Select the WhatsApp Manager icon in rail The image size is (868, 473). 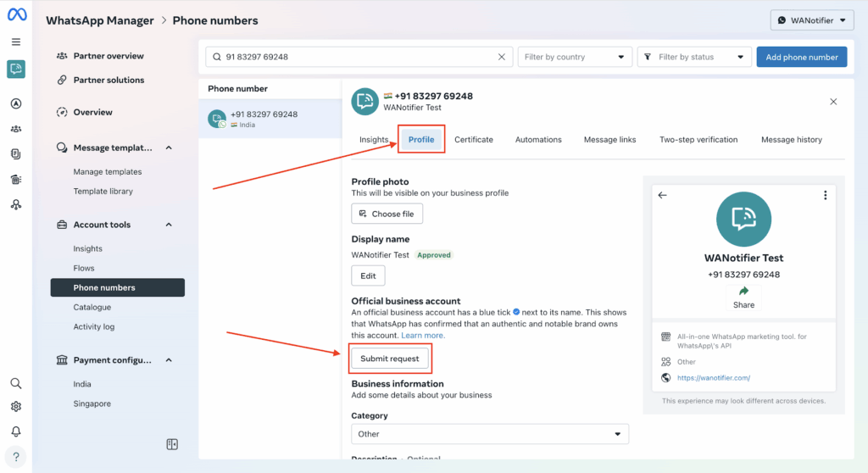(16, 70)
